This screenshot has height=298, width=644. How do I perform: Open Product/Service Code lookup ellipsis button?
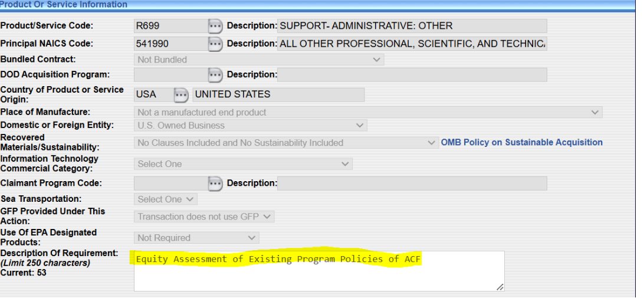[215, 26]
